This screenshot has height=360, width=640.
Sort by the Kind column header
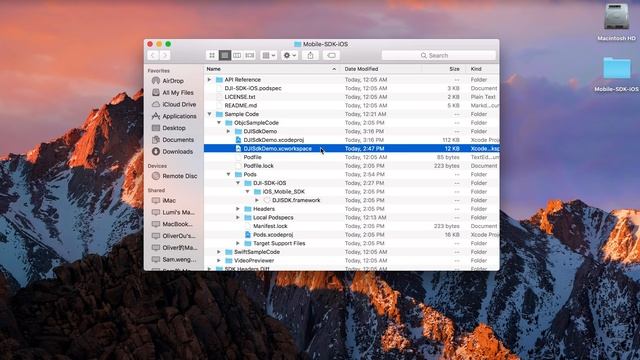click(483, 69)
